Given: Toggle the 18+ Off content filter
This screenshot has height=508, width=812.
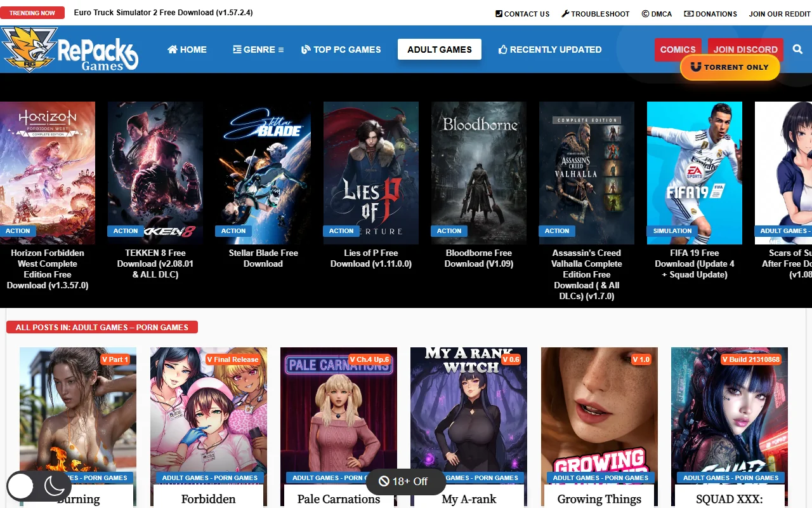Looking at the screenshot, I should pos(405,481).
